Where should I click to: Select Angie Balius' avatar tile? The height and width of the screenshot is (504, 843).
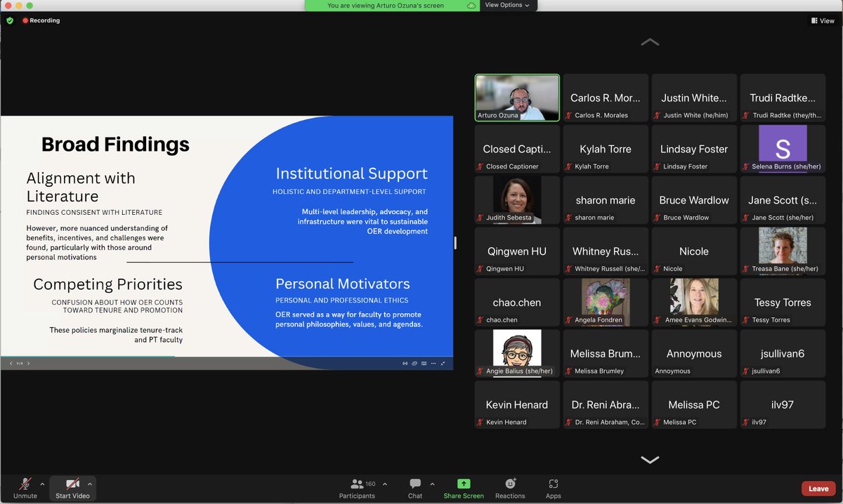(517, 354)
